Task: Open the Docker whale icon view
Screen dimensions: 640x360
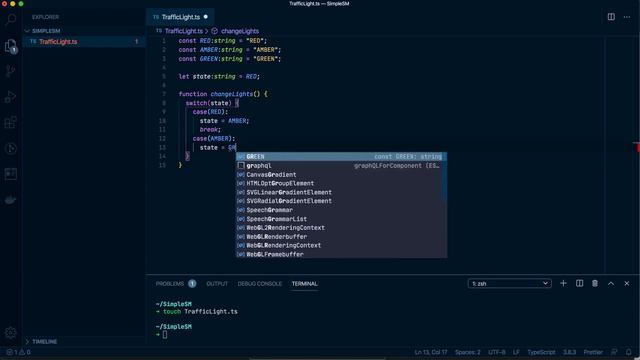Action: (x=11, y=200)
